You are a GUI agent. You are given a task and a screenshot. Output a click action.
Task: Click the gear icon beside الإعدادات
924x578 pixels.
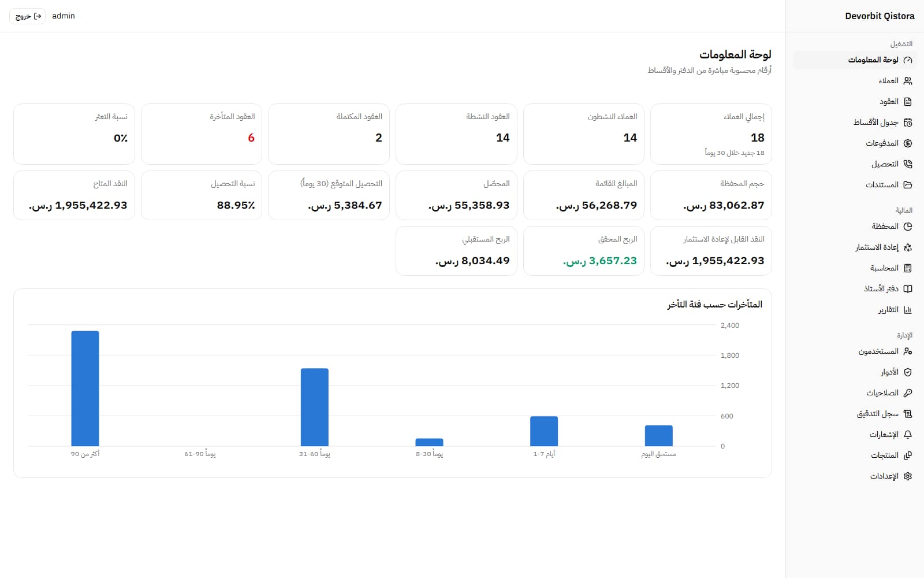pos(908,476)
